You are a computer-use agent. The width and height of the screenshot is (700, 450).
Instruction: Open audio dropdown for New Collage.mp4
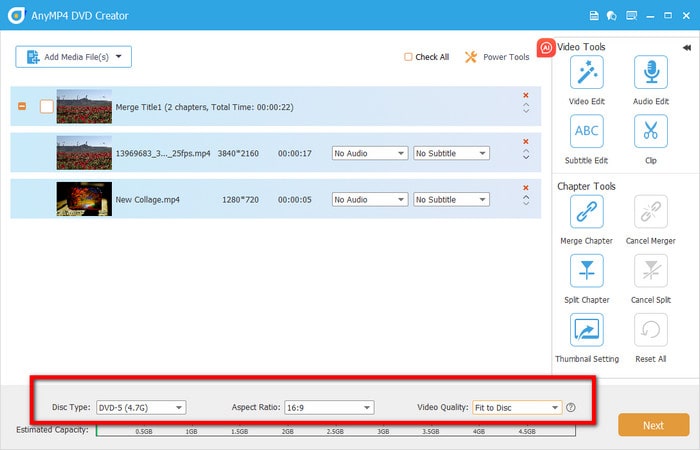tap(370, 199)
